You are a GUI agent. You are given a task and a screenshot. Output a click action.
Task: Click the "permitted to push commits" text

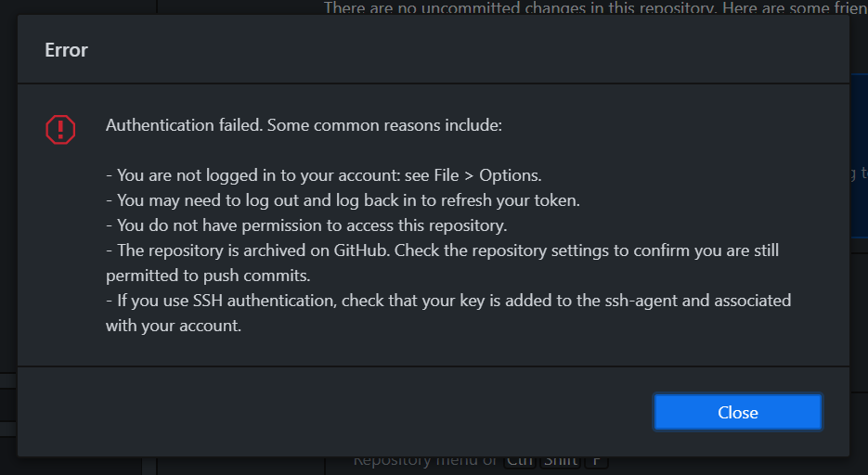click(208, 276)
